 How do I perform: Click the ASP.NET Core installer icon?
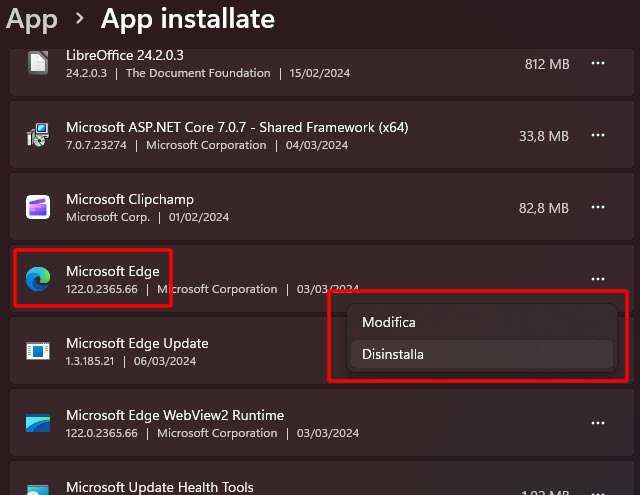pos(38,135)
